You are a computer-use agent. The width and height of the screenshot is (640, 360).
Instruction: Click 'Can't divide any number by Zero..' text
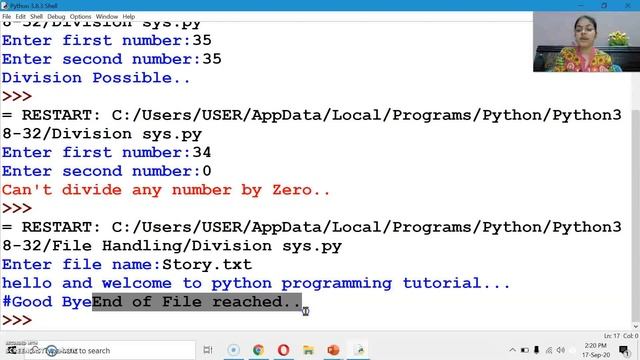[166, 190]
